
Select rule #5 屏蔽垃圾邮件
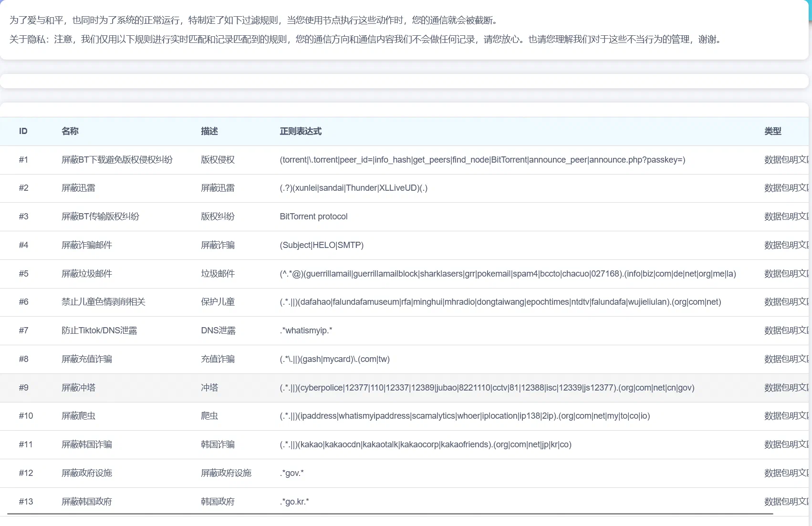[86, 274]
